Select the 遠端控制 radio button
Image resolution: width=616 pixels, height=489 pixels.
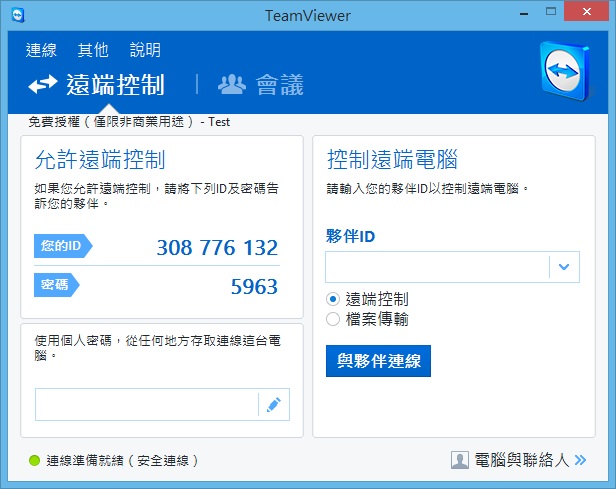(333, 299)
